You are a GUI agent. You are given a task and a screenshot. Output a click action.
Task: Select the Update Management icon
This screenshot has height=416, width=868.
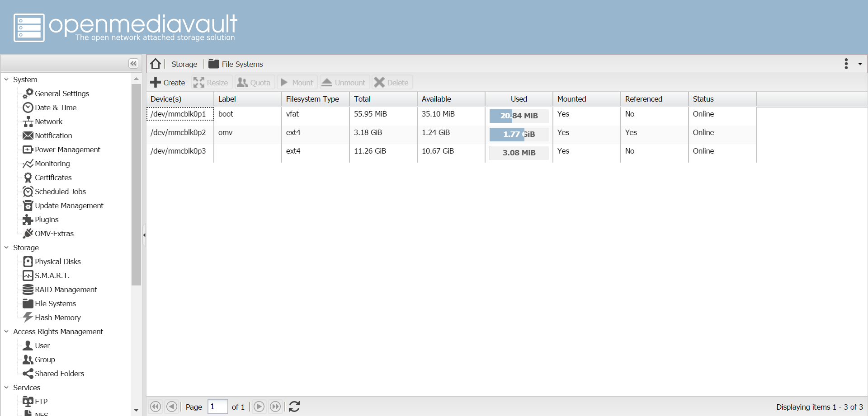pyautogui.click(x=28, y=206)
